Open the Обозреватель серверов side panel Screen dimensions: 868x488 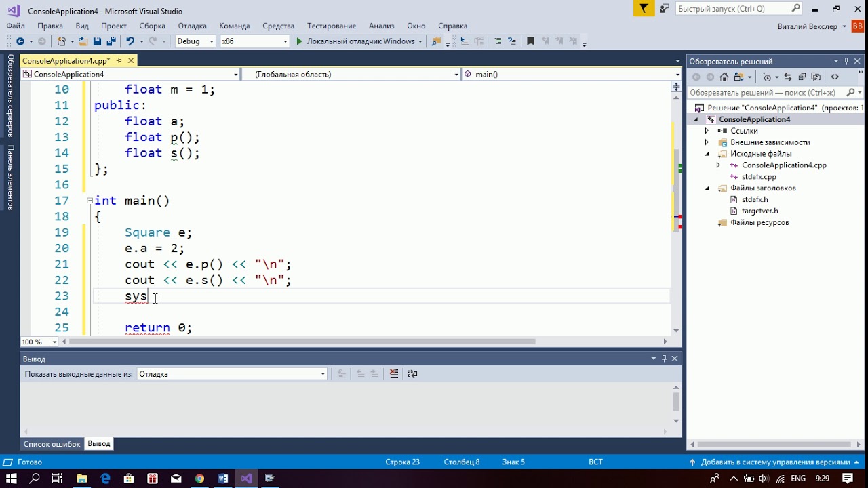tap(10, 96)
